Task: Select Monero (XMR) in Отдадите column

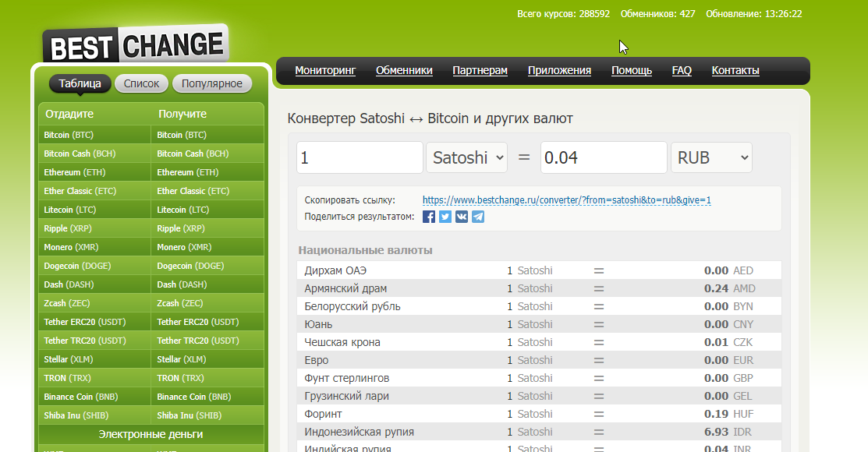Action: (94, 247)
